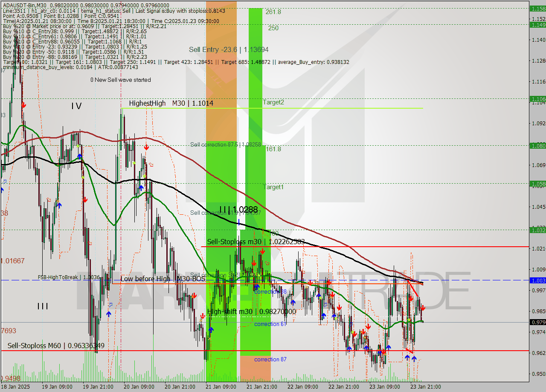Select 'Sell-Stoploss M60 | 0.96336349' label
Screen dimensions: 546x392
pos(56,346)
